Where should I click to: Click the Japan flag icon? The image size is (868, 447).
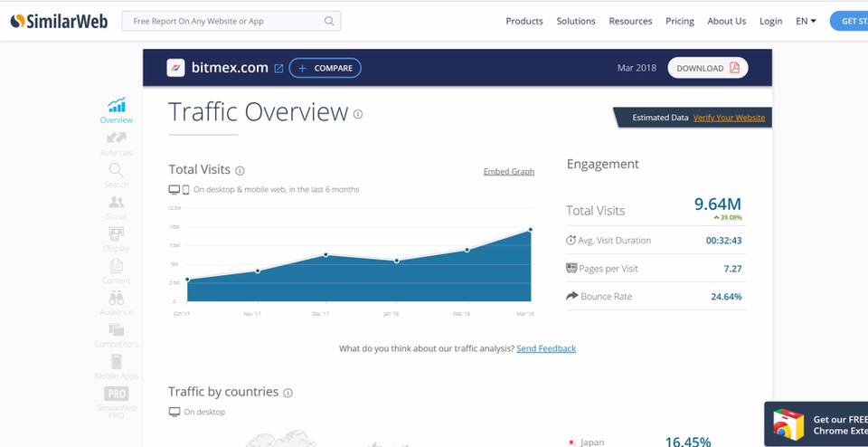click(571, 442)
